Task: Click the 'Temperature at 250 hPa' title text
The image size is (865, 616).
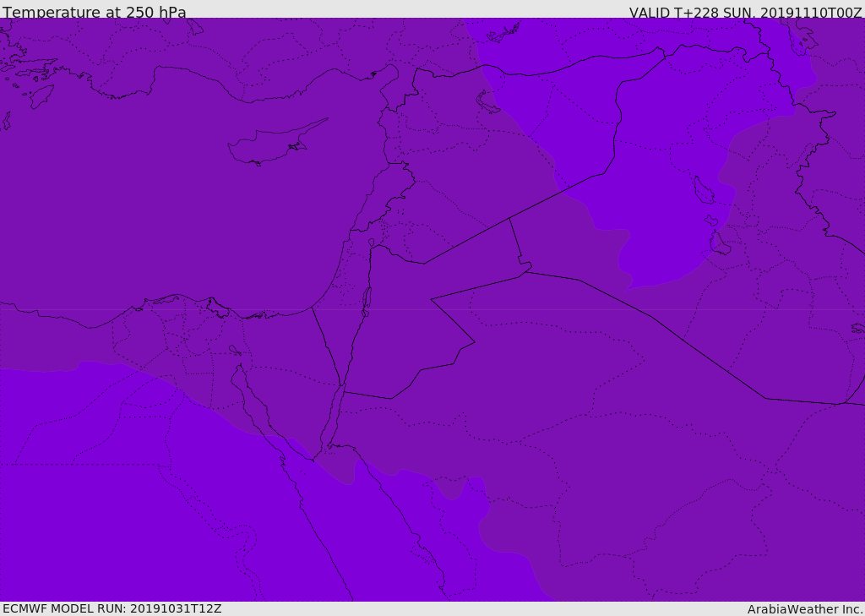Action: (95, 12)
